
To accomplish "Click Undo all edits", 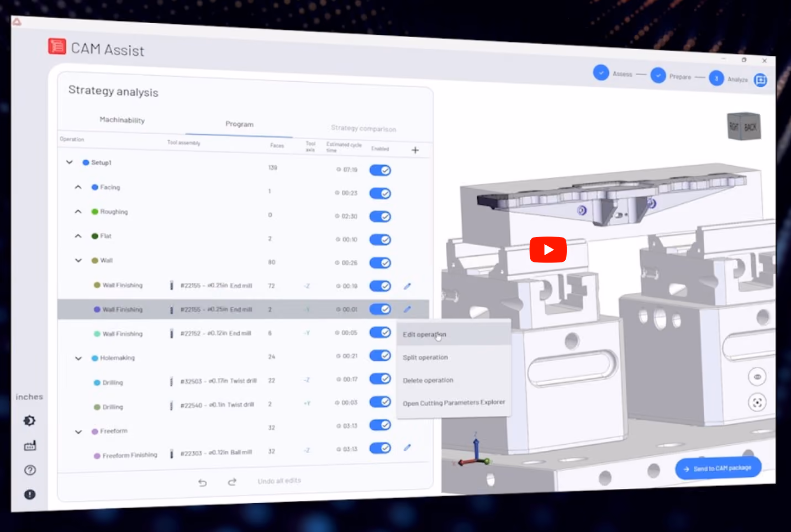I will [x=280, y=481].
